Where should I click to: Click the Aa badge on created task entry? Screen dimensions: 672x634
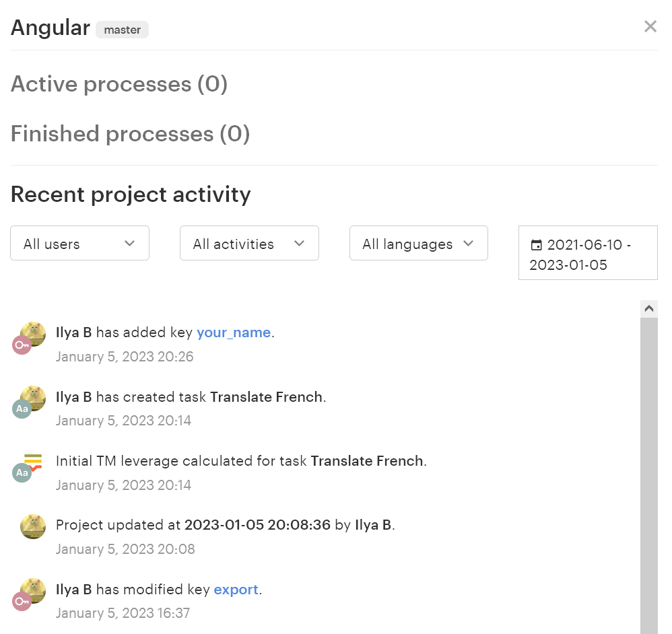click(x=22, y=409)
